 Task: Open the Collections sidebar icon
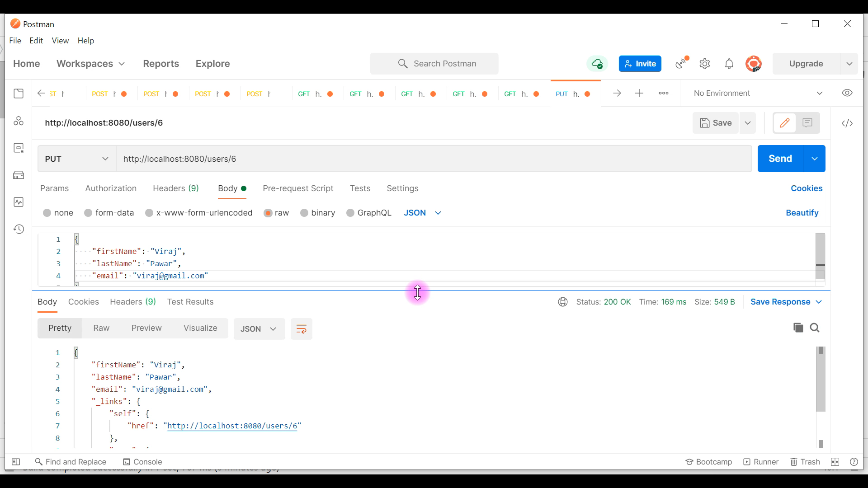coord(19,94)
